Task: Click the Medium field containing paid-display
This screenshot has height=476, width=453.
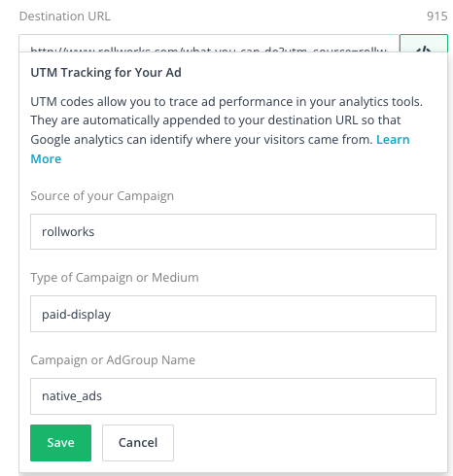Action: pos(233,314)
